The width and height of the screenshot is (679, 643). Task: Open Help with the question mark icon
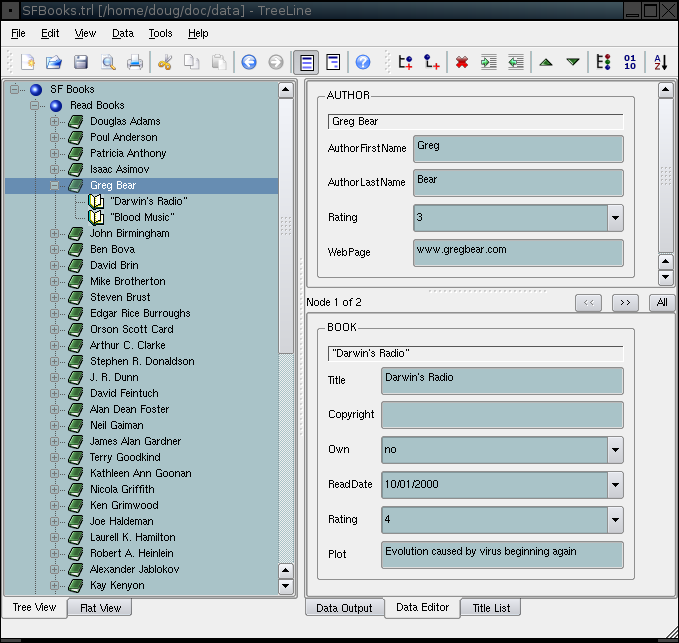click(x=363, y=62)
